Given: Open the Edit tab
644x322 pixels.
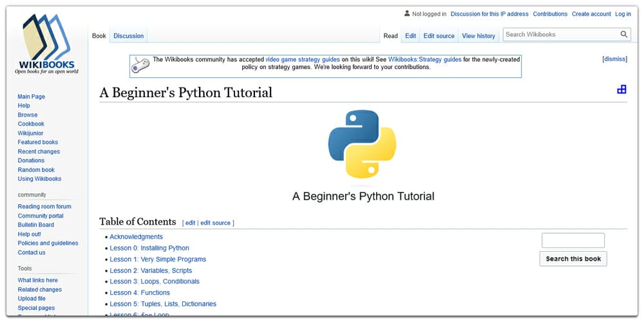Looking at the screenshot, I should point(411,35).
